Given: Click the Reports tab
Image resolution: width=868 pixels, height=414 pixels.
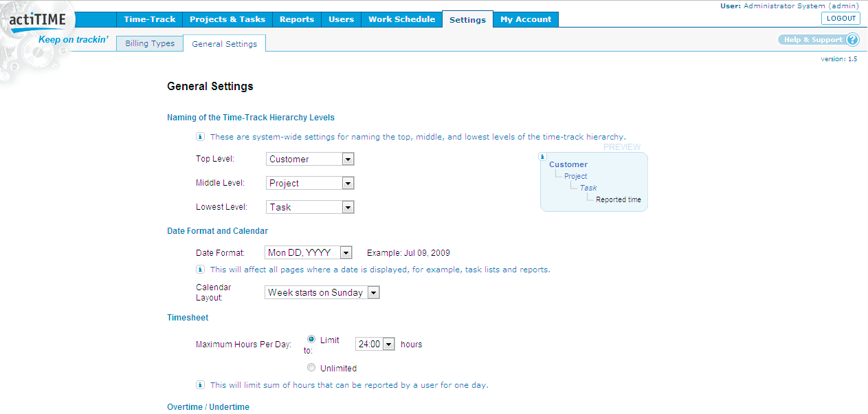Looking at the screenshot, I should pyautogui.click(x=297, y=19).
